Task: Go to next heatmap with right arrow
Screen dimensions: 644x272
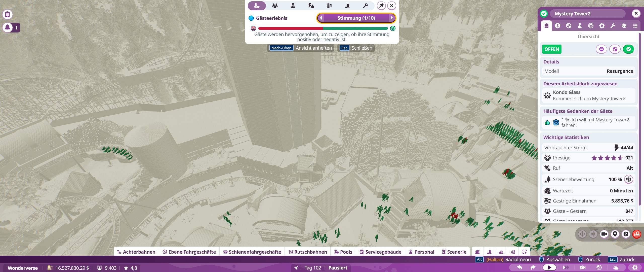Action: tap(392, 18)
